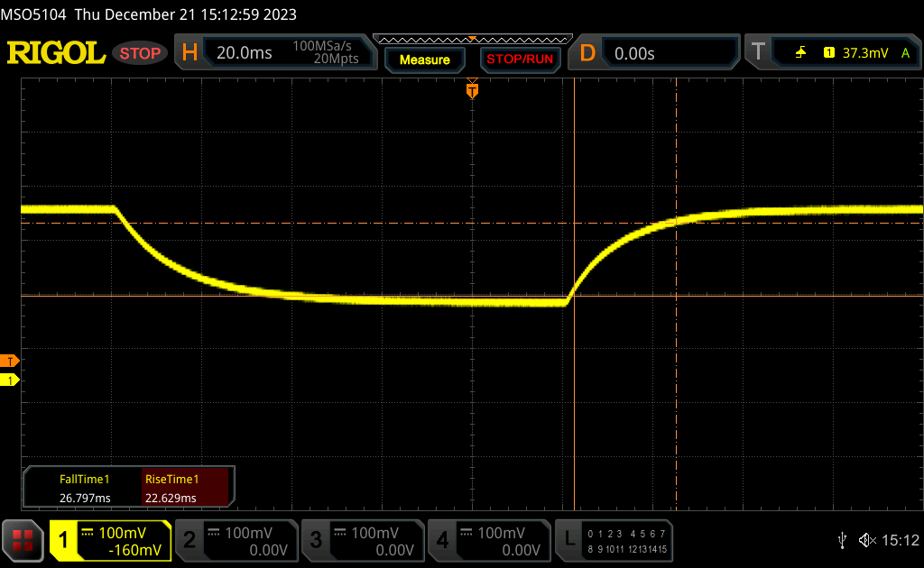Click the 15:12 clock display
The width and height of the screenshot is (924, 568).
click(900, 540)
